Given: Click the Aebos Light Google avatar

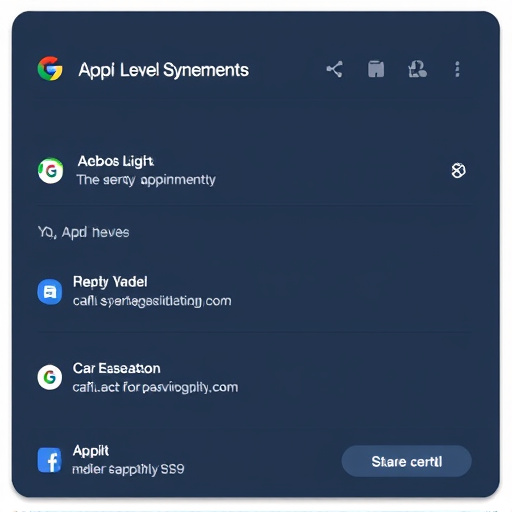Looking at the screenshot, I should [50, 171].
